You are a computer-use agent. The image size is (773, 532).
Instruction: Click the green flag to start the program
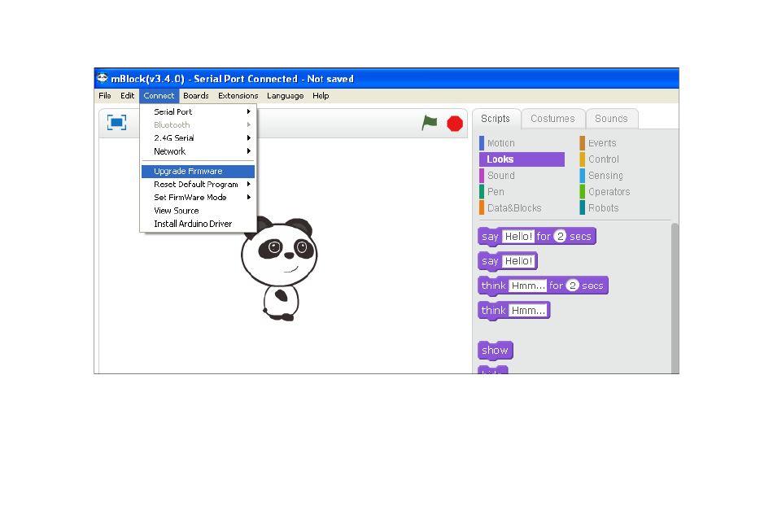(x=430, y=122)
